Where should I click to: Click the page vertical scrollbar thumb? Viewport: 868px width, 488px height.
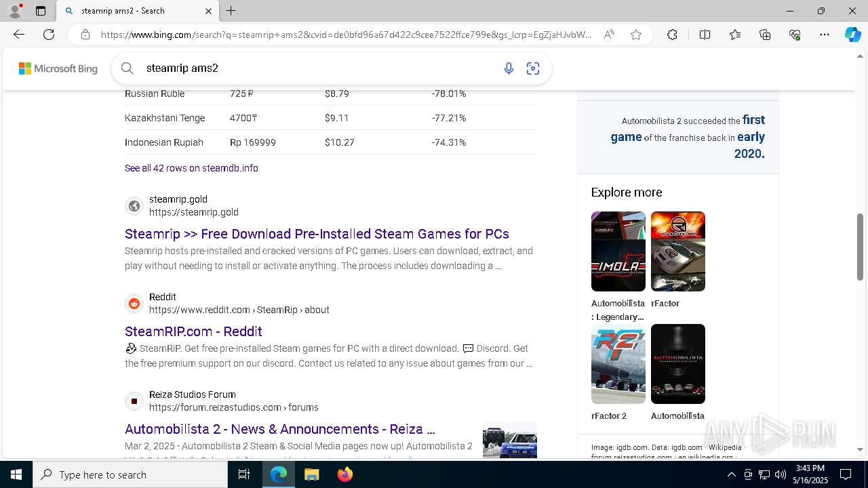click(x=860, y=247)
